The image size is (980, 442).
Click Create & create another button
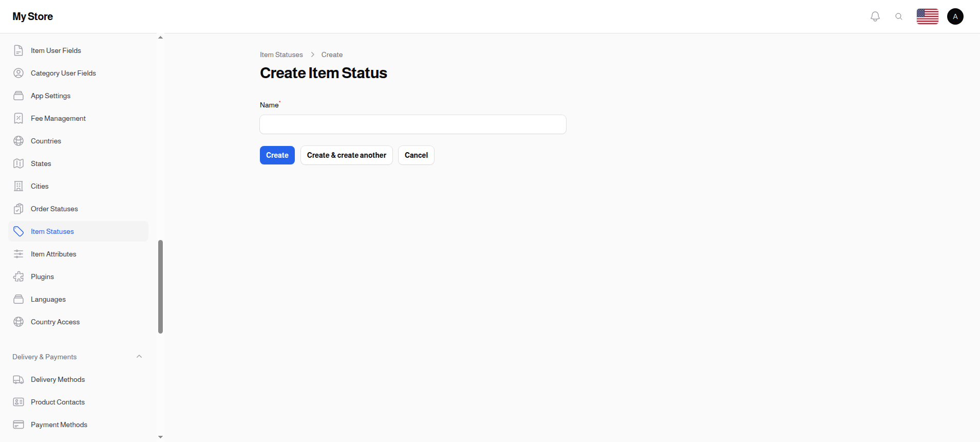[347, 155]
